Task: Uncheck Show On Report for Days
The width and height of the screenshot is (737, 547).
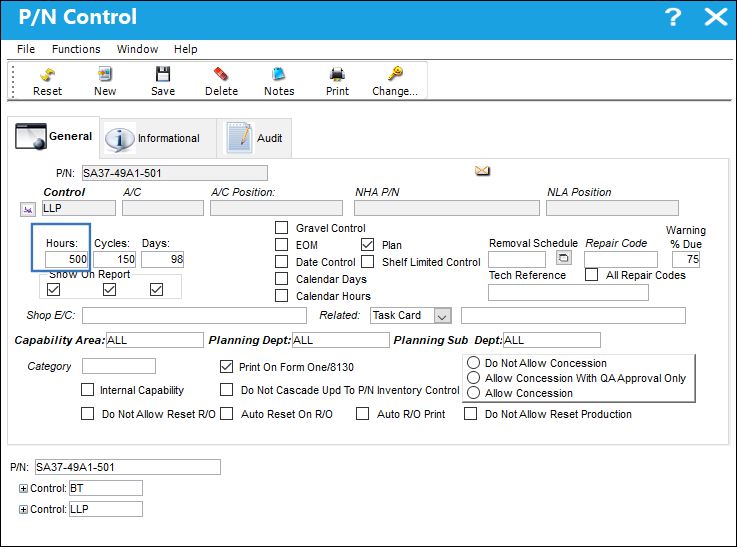Action: (x=157, y=289)
